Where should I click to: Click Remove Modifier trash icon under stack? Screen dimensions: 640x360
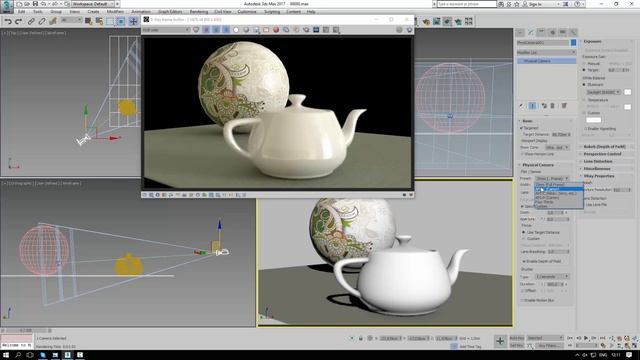pyautogui.click(x=553, y=106)
